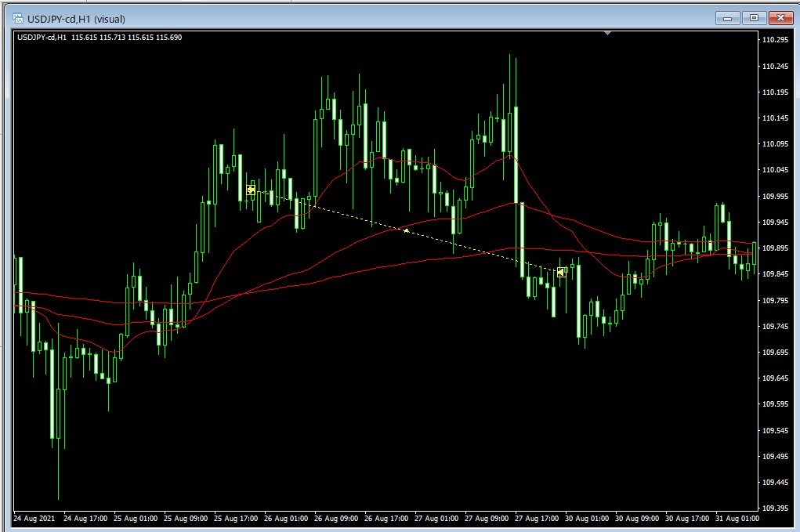The width and height of the screenshot is (800, 532).
Task: Click the USDJPY-cd,H1 OHLC label
Action: coord(99,37)
